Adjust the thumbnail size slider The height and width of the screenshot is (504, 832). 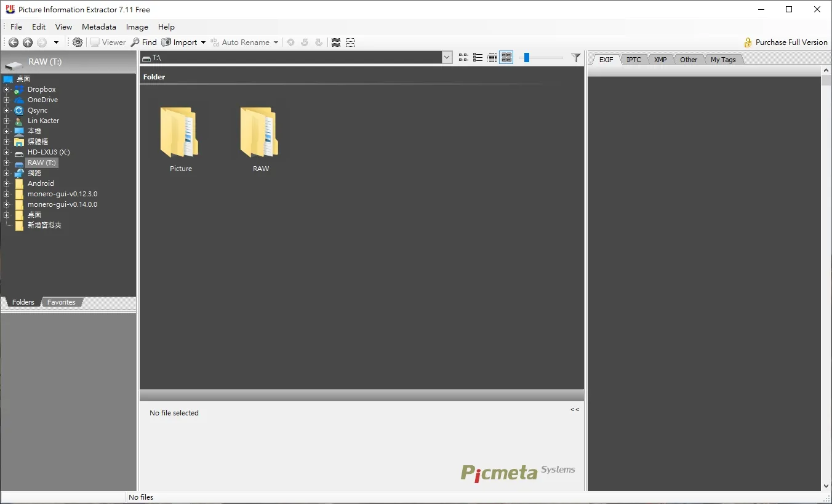tap(527, 57)
